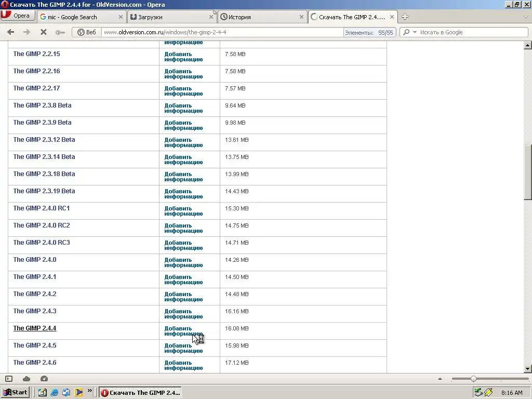Viewport: 532px width, 399px height.
Task: Open search engine dropdown next to magnifier
Action: [x=414, y=32]
